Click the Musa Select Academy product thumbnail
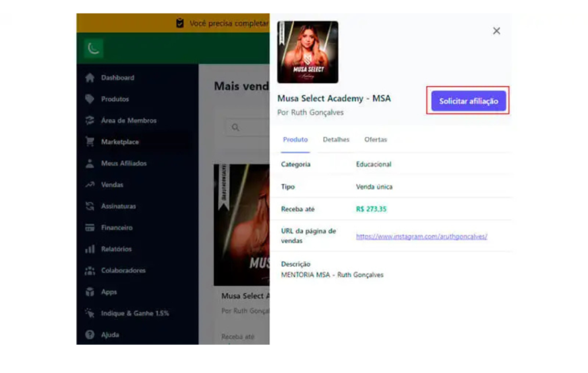The height and width of the screenshot is (373, 588). coord(308,52)
